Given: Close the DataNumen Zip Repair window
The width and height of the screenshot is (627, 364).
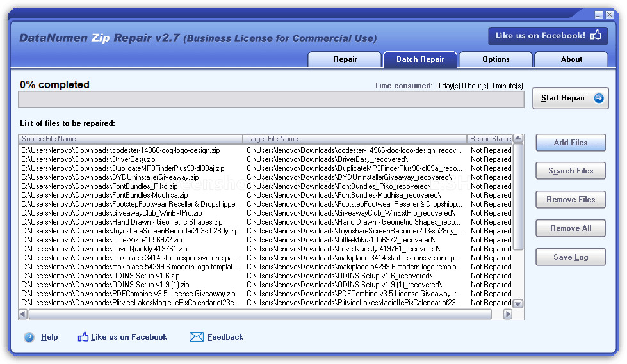Looking at the screenshot, I should pyautogui.click(x=610, y=15).
